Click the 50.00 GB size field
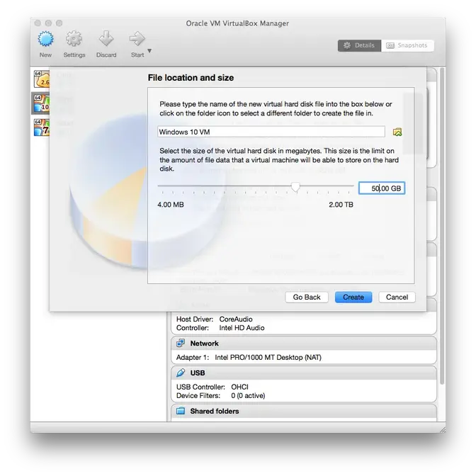 [382, 188]
